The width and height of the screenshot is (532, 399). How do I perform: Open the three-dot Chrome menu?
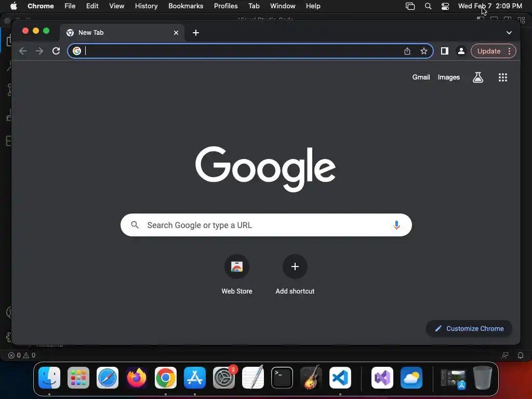(509, 51)
